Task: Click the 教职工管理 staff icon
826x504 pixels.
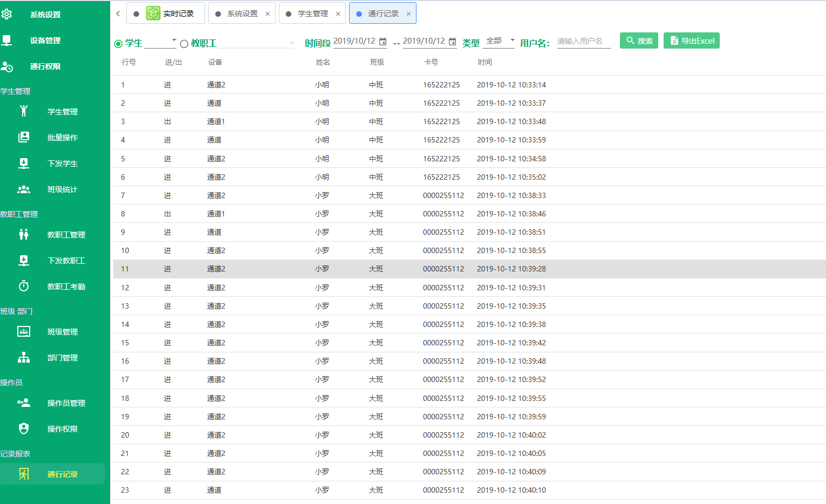Action: click(x=24, y=234)
